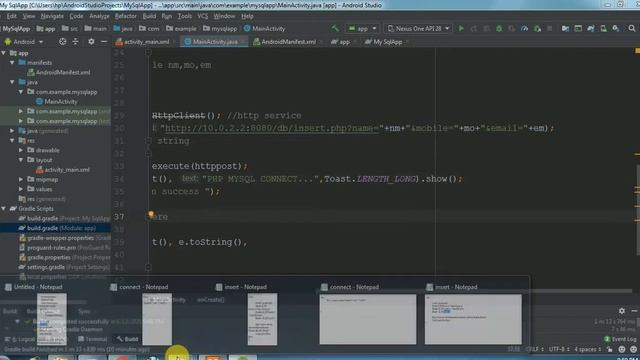Toggle code fold marker on line 41
This screenshot has width=640, height=360.
(148, 267)
